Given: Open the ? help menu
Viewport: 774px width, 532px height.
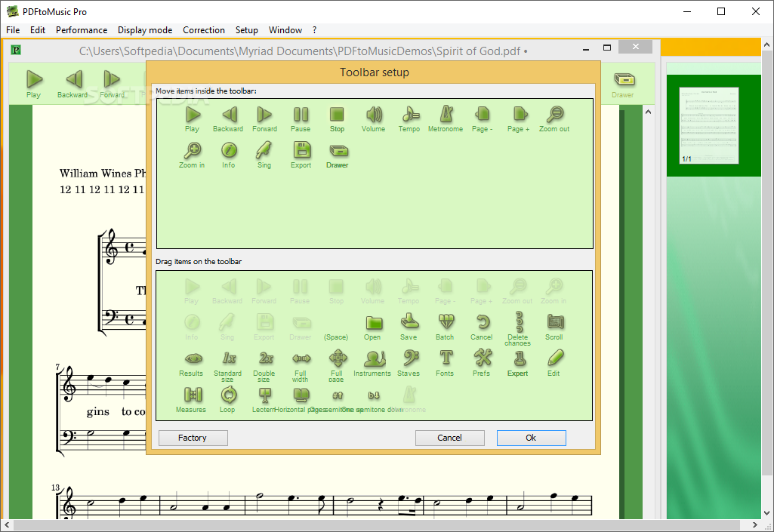Looking at the screenshot, I should tap(314, 30).
